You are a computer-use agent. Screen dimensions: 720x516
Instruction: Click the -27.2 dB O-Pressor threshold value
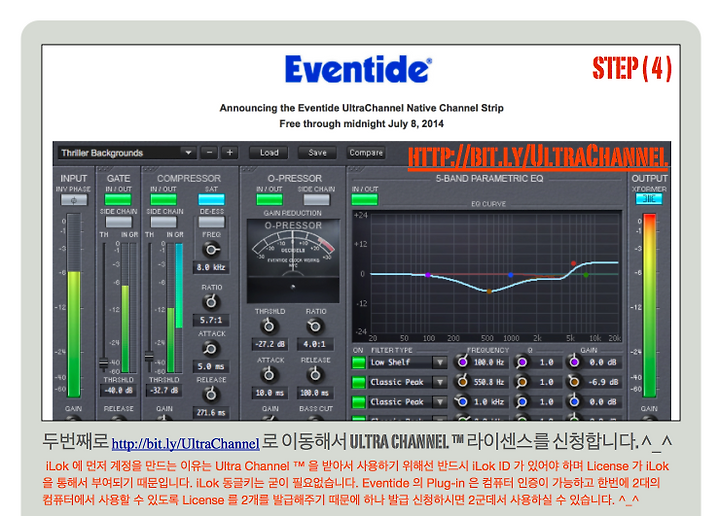pos(270,344)
